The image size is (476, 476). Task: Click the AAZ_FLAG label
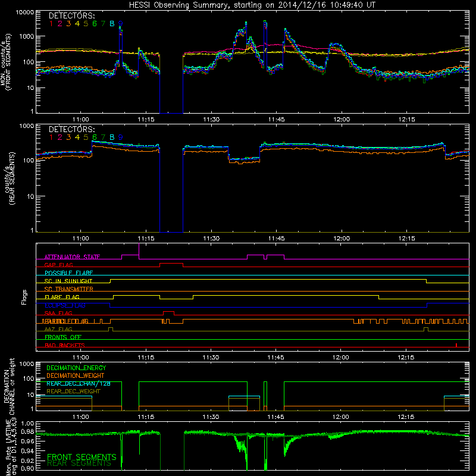click(x=58, y=329)
